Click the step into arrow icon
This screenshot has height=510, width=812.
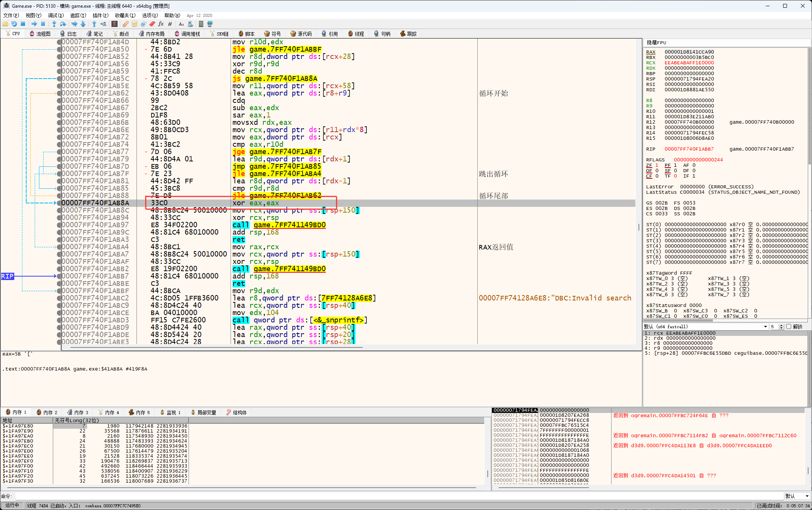[54, 24]
